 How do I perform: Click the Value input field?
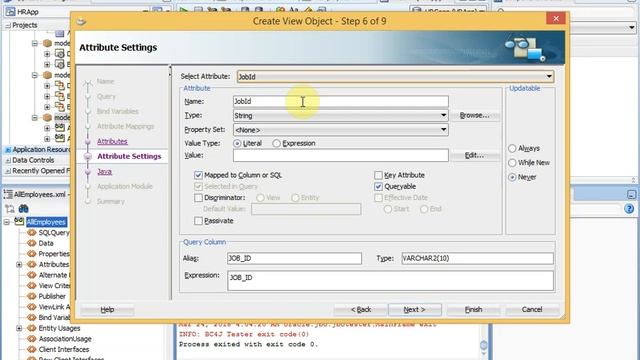pyautogui.click(x=340, y=155)
